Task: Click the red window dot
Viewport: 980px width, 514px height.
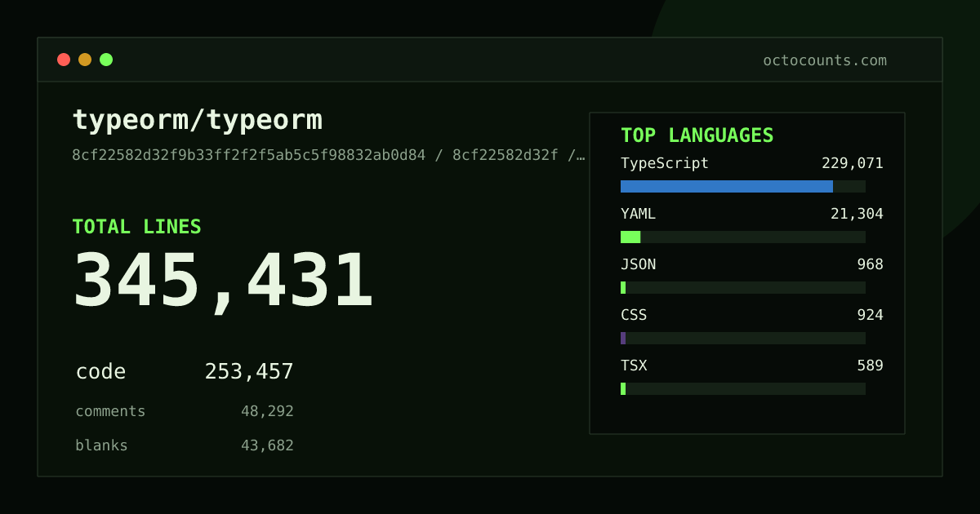Action: (x=64, y=60)
